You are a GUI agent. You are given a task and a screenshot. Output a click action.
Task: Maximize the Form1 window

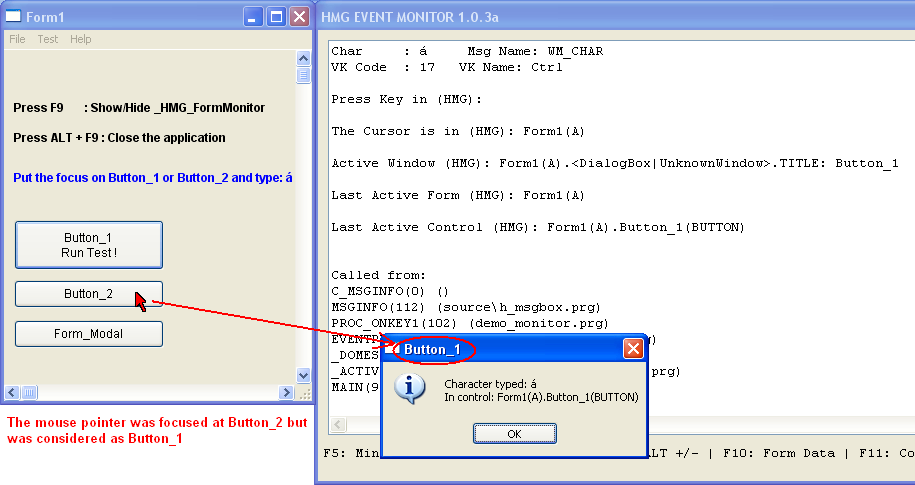[x=277, y=16]
